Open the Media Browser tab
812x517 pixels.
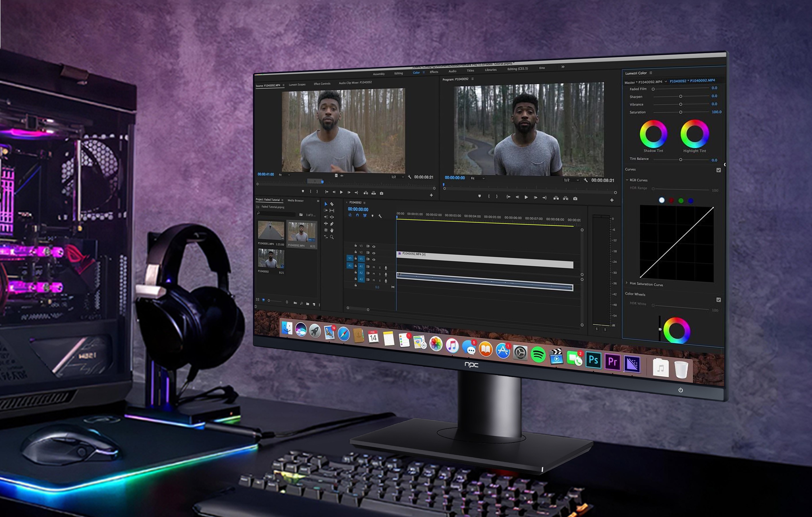tap(295, 201)
